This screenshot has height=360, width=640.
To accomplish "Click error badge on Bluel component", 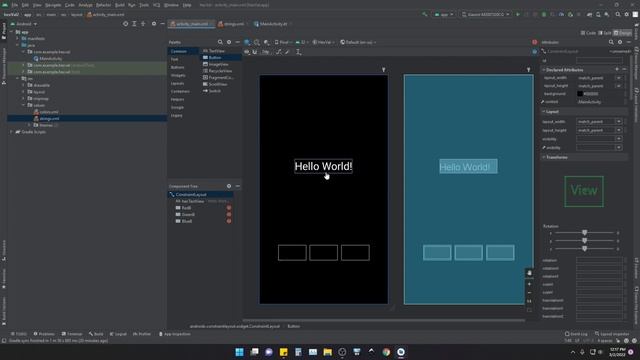I will coord(229,221).
